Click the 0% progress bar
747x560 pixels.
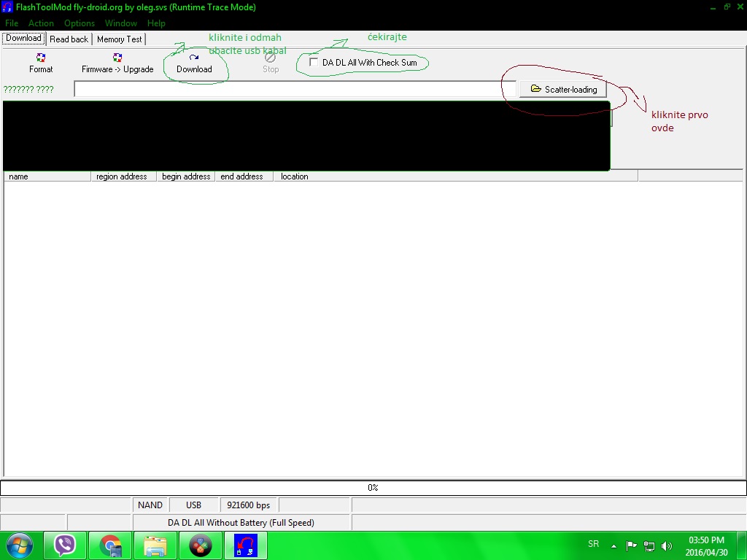(x=373, y=488)
